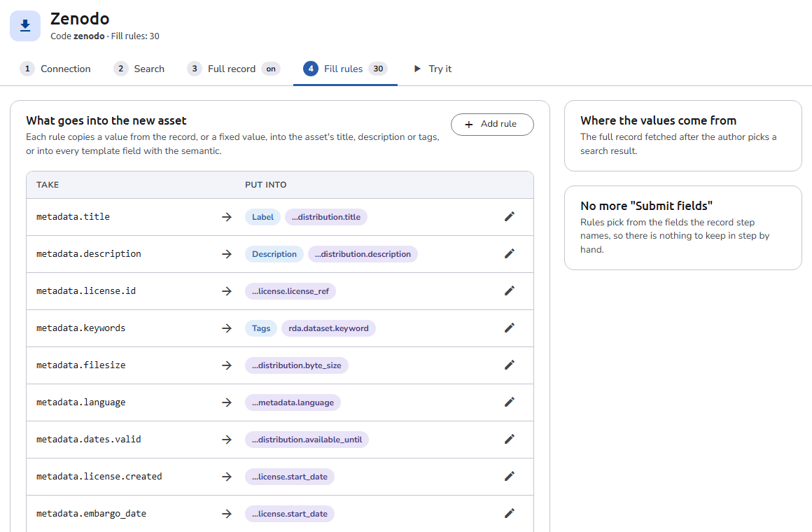Click the ...distribution.available_until chip

click(307, 440)
